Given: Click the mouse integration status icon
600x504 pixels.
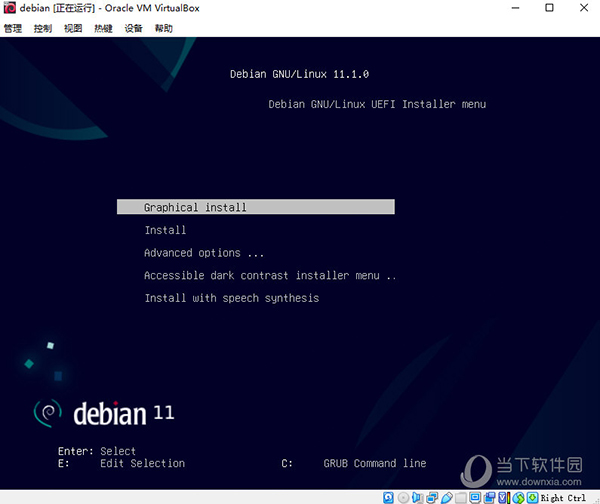Looking at the screenshot, I should 518,497.
